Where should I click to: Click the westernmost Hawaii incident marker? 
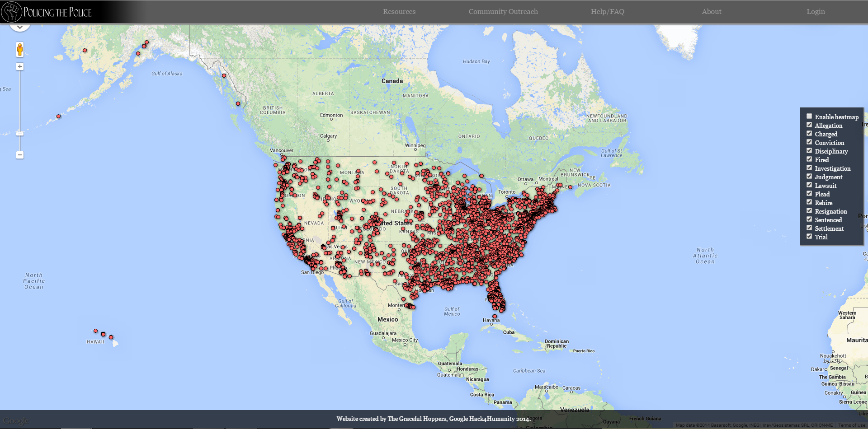pyautogui.click(x=95, y=331)
